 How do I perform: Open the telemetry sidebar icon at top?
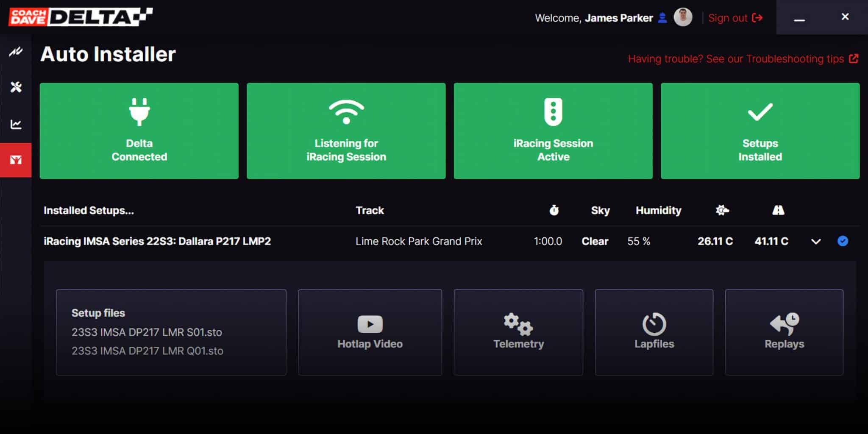coord(16,52)
